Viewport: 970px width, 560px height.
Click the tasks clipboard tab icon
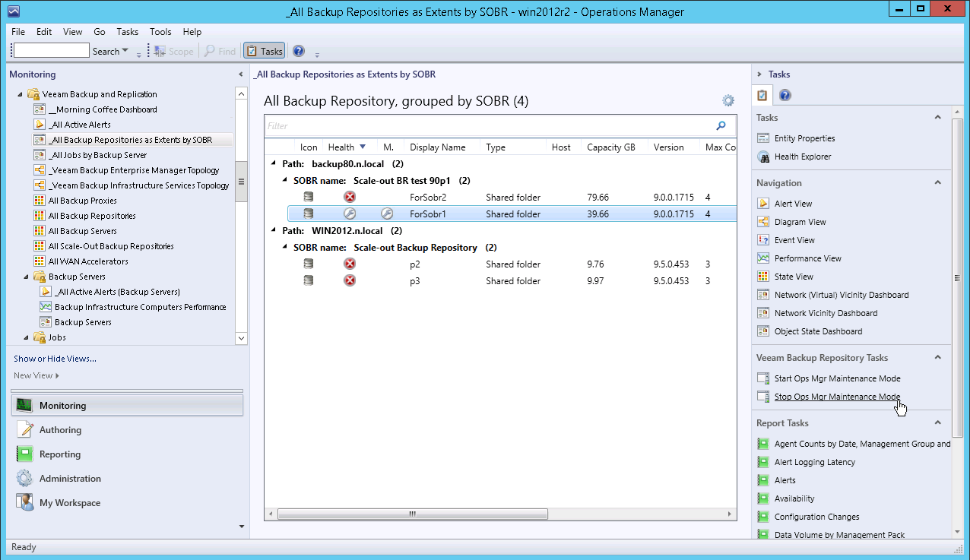763,96
